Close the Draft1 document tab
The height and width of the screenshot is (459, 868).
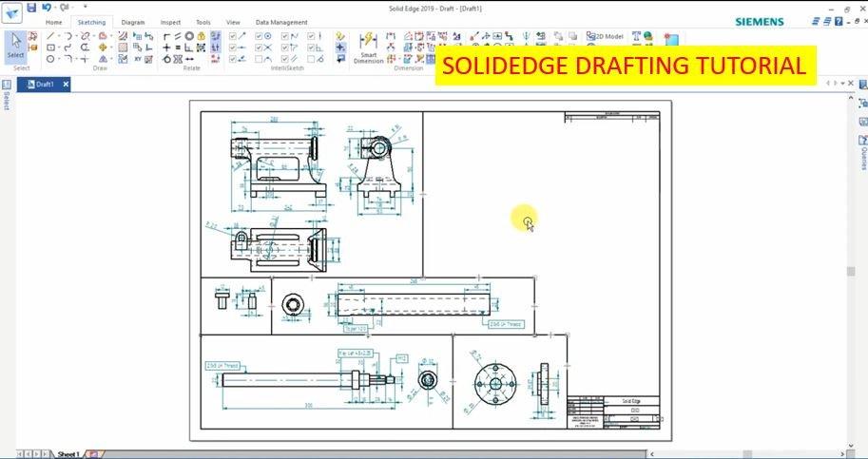click(x=65, y=84)
